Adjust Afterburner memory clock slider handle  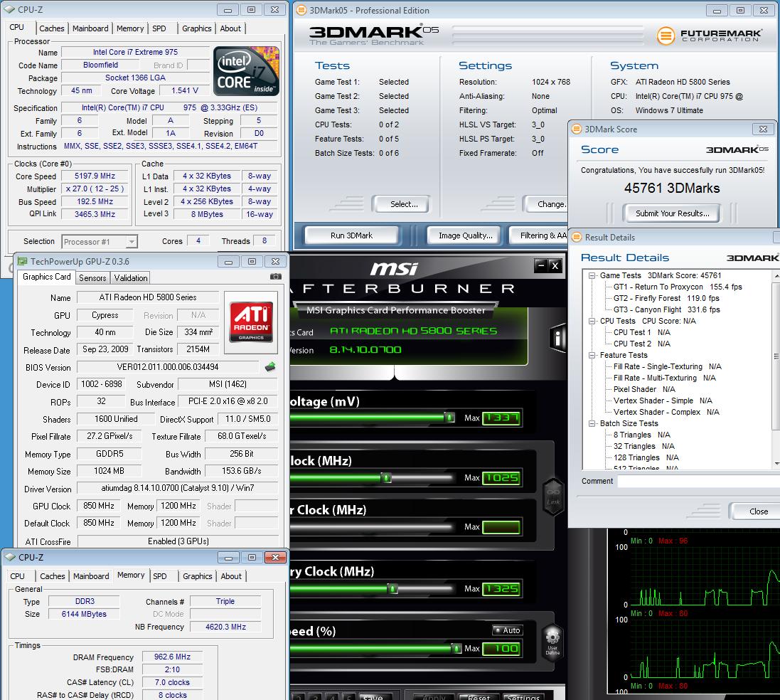[x=392, y=589]
